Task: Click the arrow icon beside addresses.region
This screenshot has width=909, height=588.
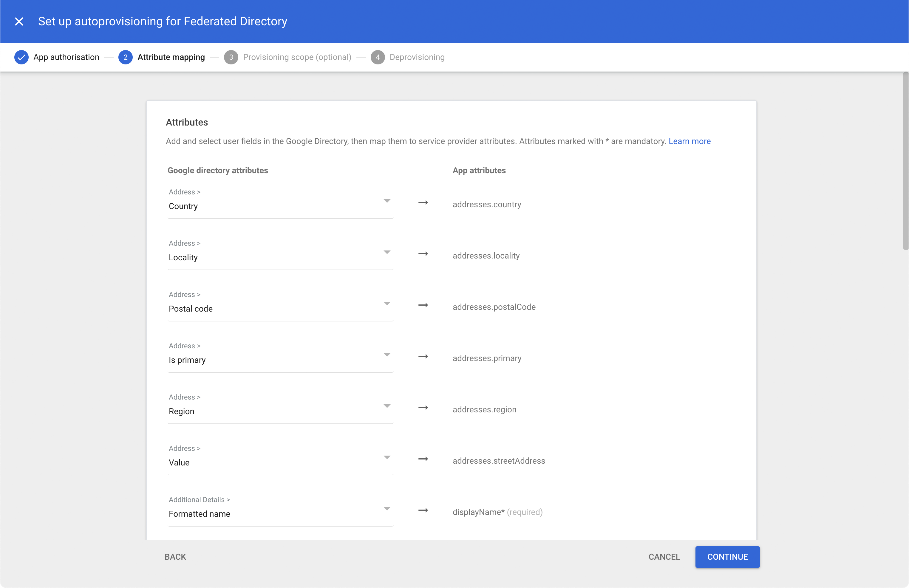Action: pos(423,408)
